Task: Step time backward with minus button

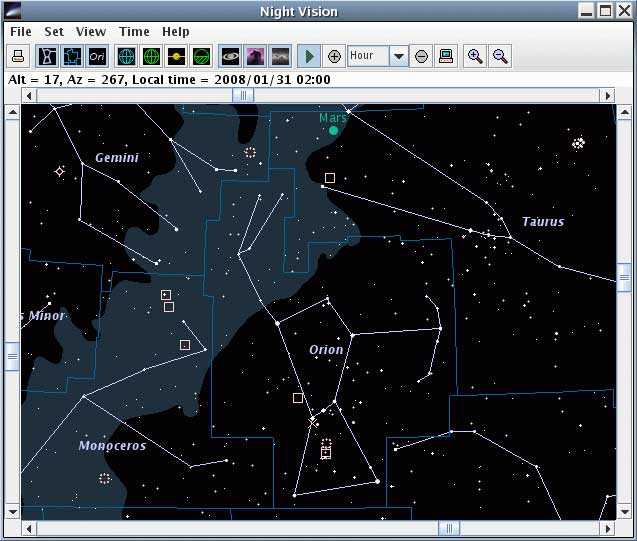Action: 422,56
